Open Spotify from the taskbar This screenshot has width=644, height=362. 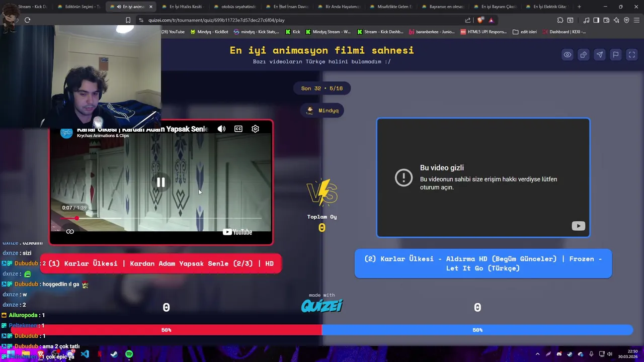[129, 354]
